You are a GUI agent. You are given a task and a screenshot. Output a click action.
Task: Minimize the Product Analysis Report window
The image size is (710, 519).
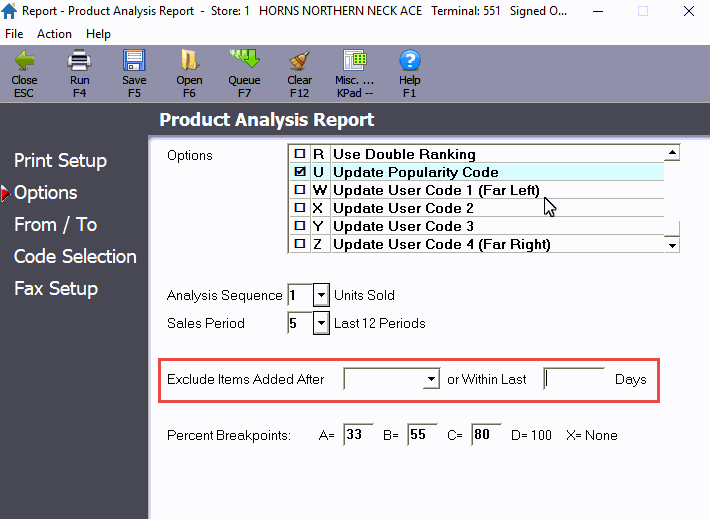point(598,11)
